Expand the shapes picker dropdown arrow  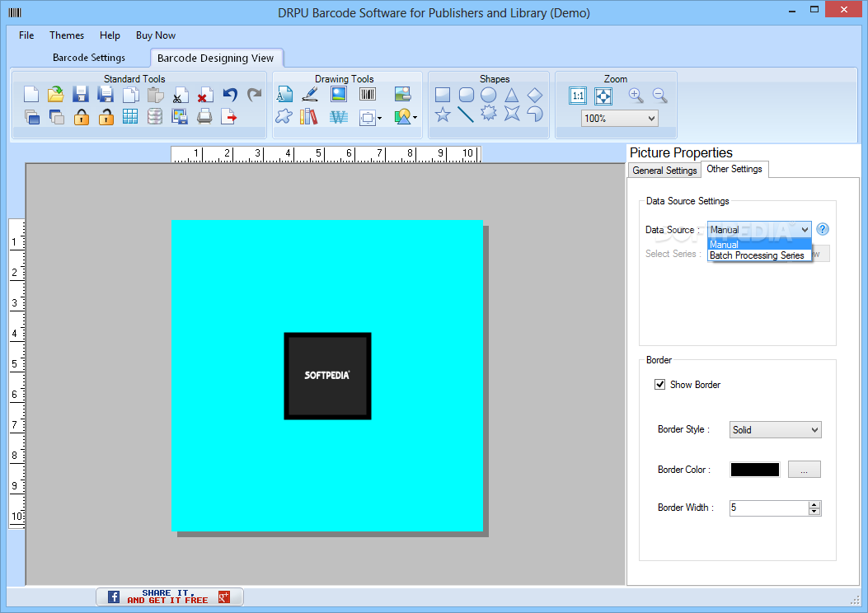[x=415, y=117]
